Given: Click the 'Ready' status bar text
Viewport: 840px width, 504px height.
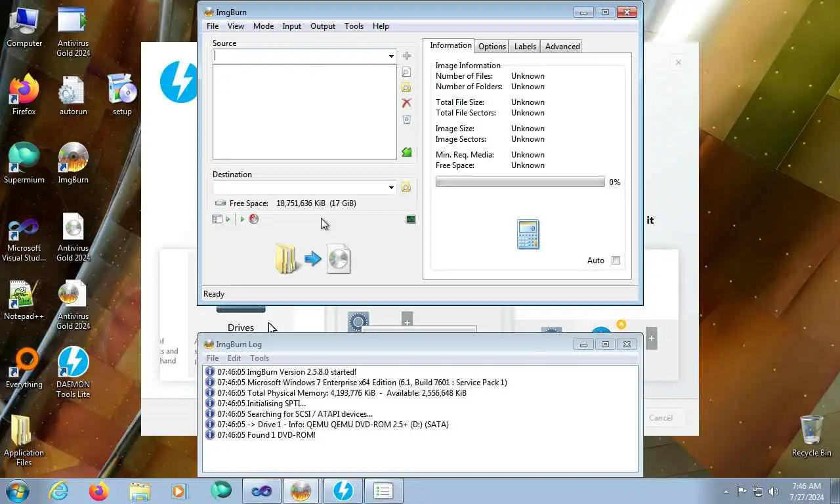Looking at the screenshot, I should (214, 294).
